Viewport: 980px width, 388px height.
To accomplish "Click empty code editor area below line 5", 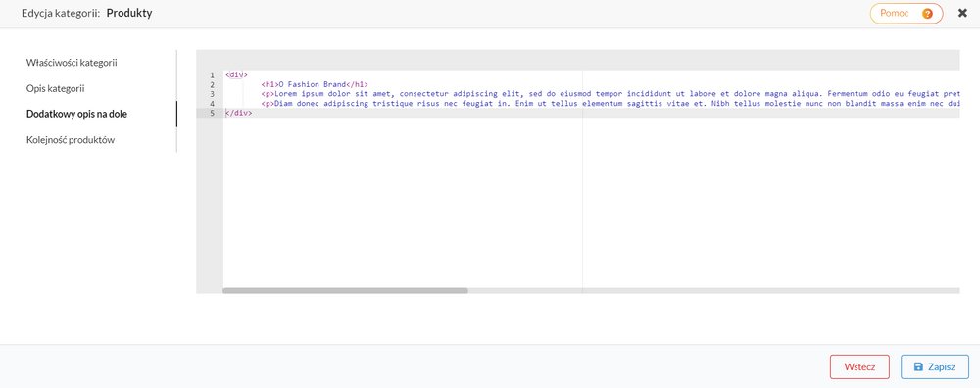I will click(591, 202).
